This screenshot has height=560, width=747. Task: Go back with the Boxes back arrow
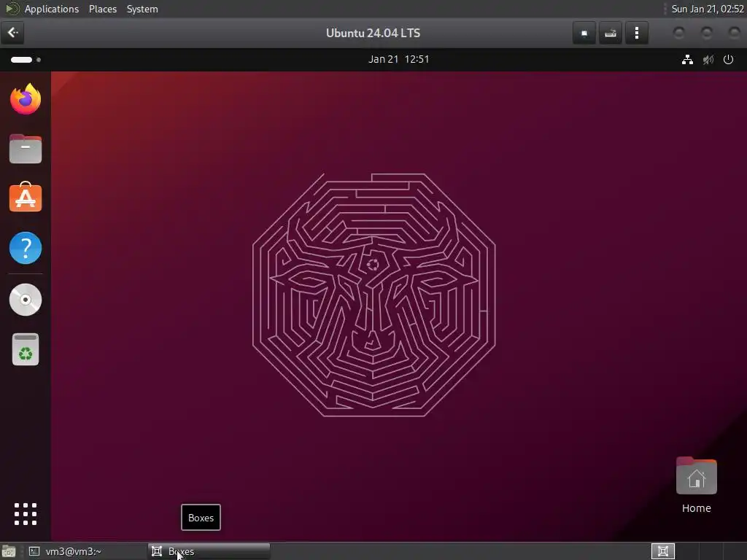pyautogui.click(x=13, y=33)
